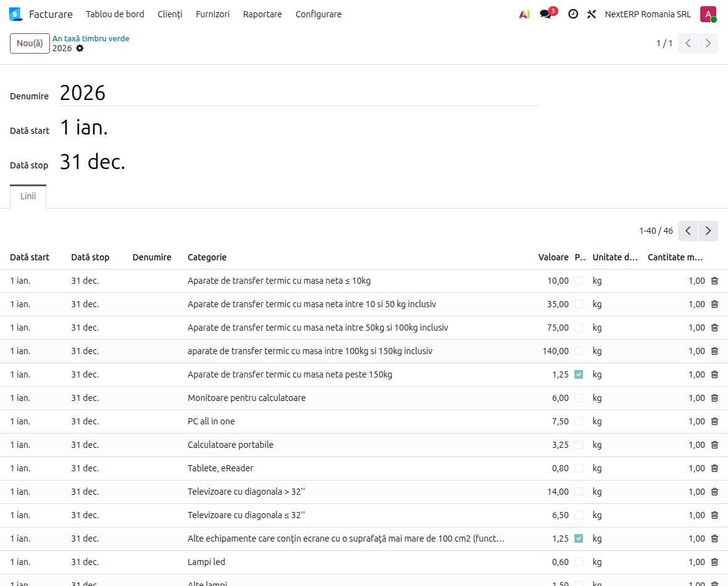
Task: Delete the line 'Monitoare pentru calculatoare'
Action: tap(714, 398)
